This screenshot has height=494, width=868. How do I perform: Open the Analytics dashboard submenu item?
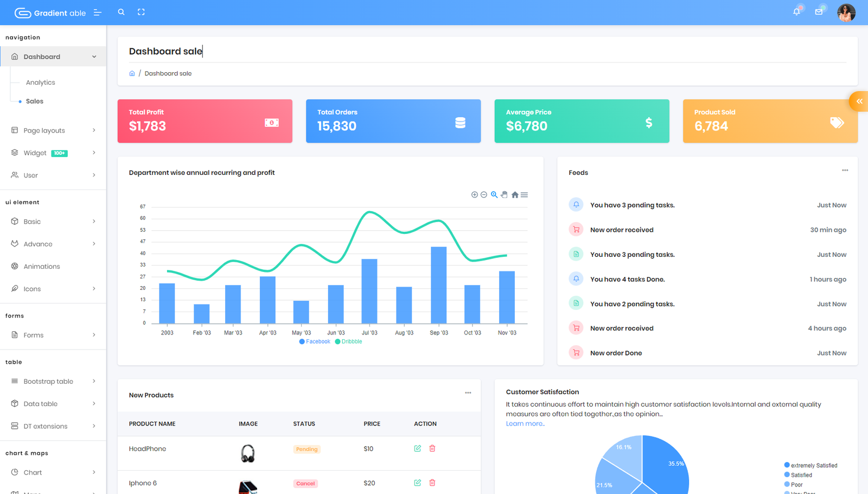pos(41,83)
